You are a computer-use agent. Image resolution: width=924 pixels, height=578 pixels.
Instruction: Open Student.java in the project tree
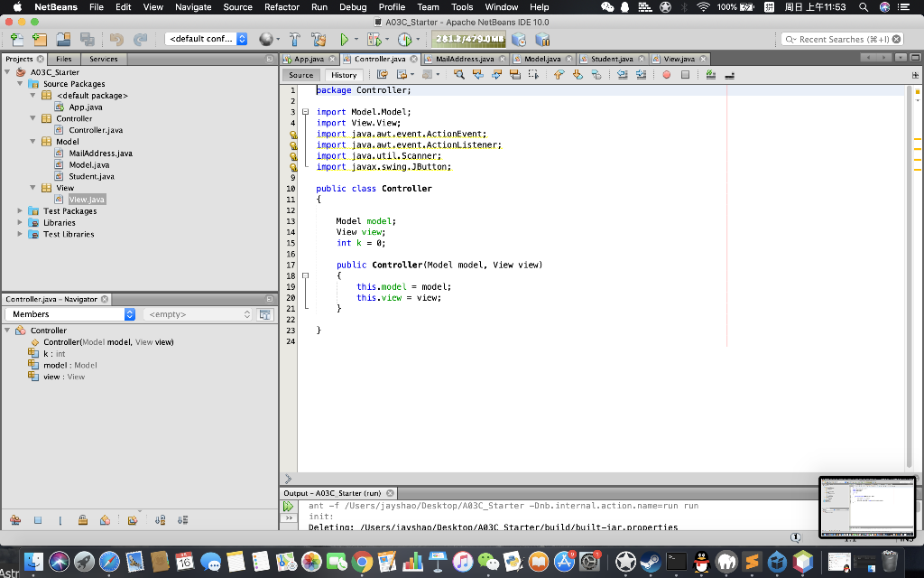click(91, 176)
